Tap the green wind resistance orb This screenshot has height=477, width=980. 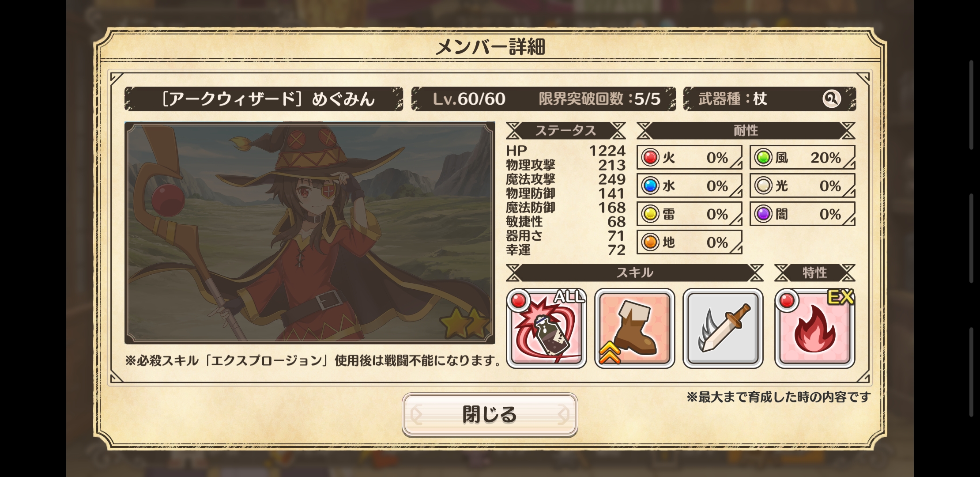[763, 158]
